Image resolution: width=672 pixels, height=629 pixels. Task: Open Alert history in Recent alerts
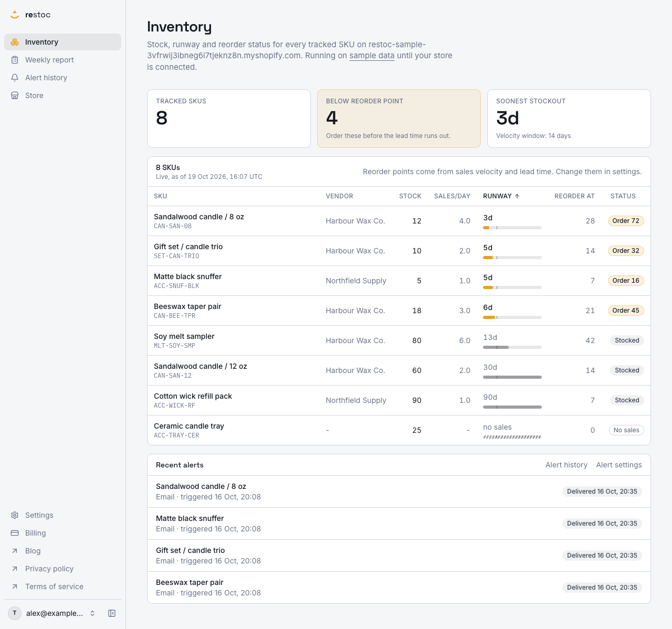566,465
